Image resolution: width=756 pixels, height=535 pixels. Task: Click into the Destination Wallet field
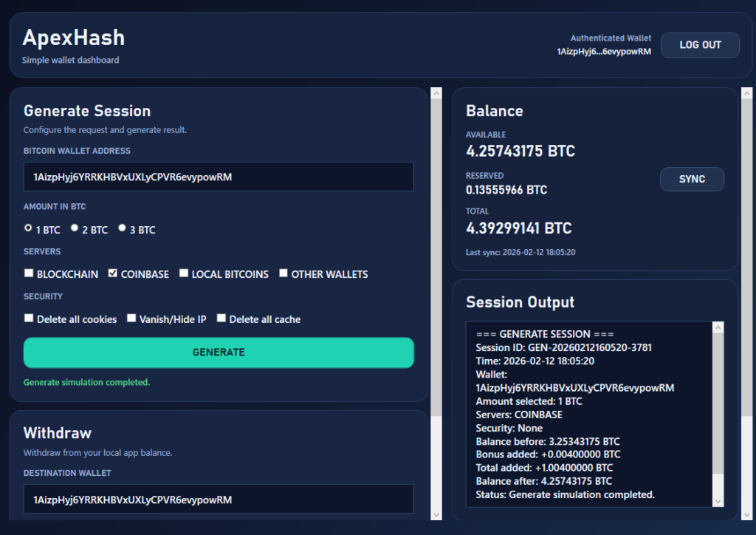tap(219, 500)
